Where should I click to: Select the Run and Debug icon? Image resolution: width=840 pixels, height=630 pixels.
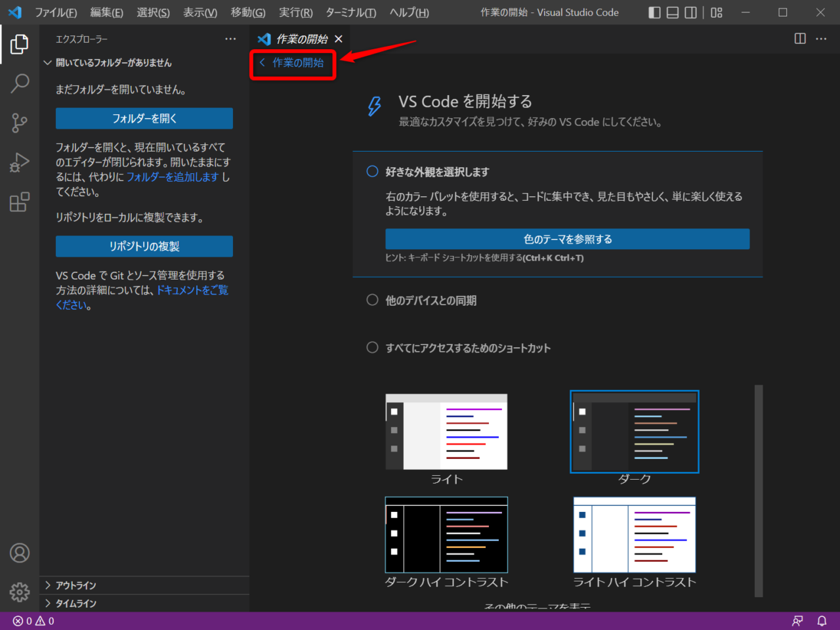[19, 162]
